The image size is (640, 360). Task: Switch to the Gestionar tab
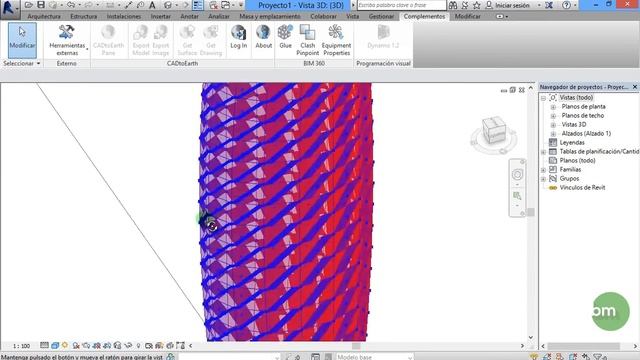click(381, 16)
